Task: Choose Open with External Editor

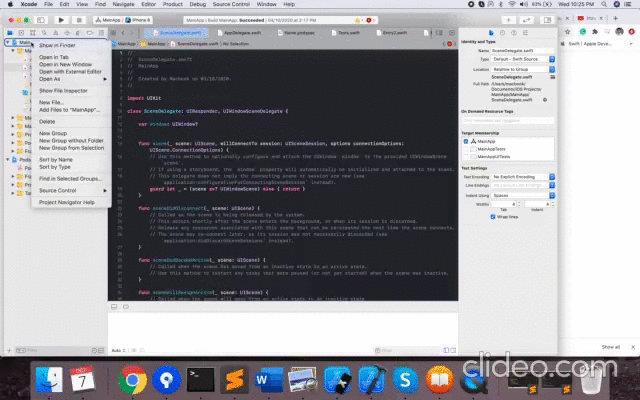Action: pos(71,71)
